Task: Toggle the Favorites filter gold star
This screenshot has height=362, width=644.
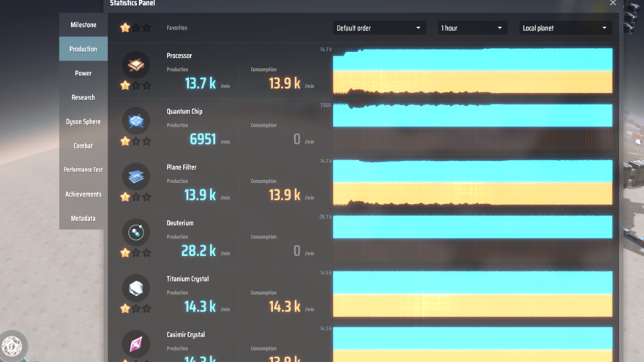Action: point(125,28)
